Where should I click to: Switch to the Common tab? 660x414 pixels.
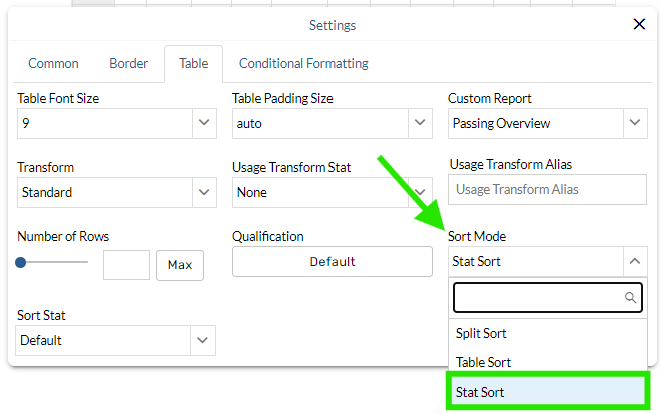[53, 63]
